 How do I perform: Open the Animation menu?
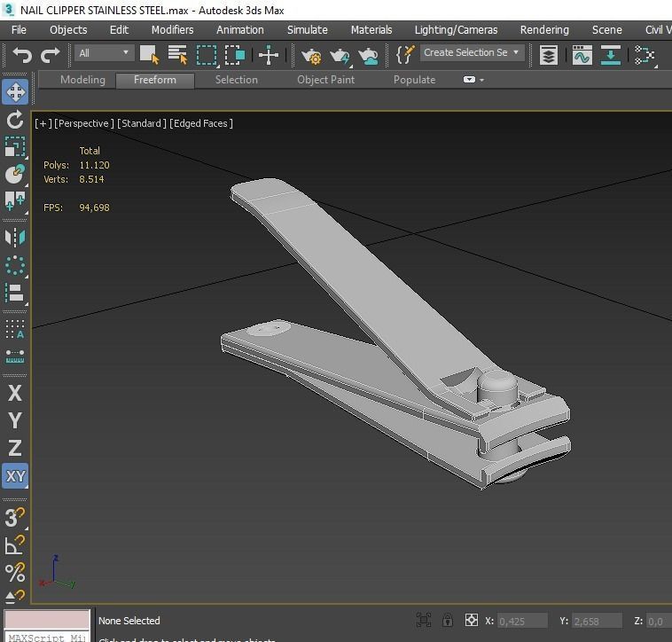240,30
